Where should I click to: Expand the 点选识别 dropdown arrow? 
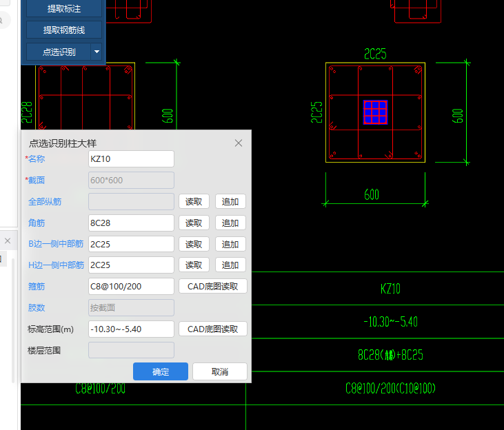tap(97, 52)
